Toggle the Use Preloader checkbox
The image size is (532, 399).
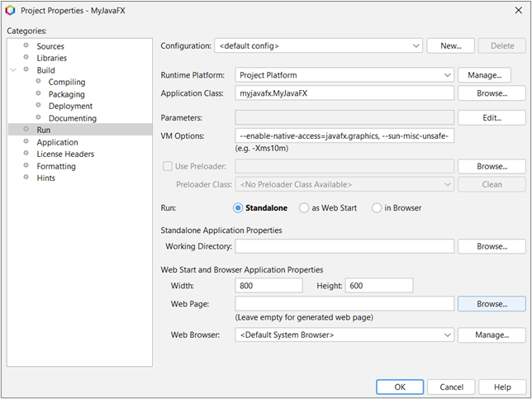167,166
